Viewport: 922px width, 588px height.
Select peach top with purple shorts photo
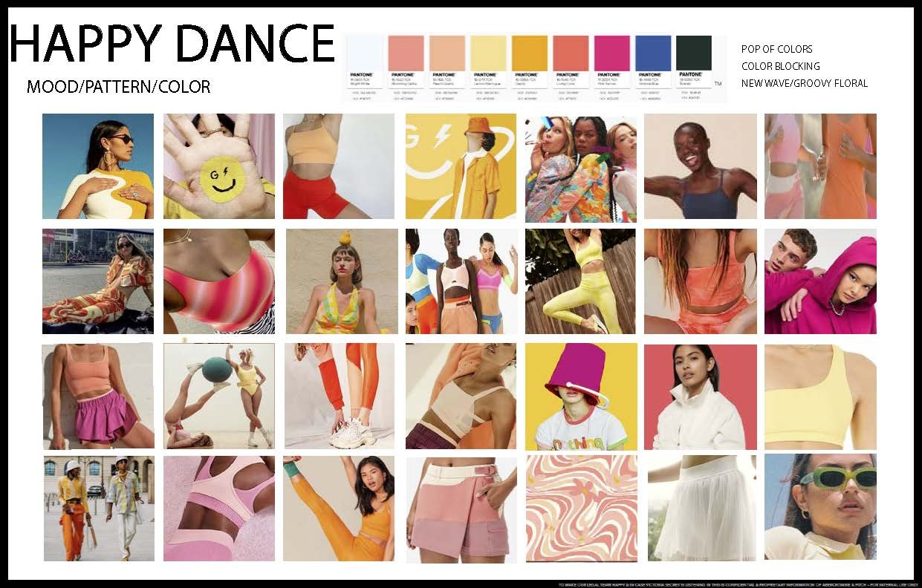pyautogui.click(x=98, y=396)
